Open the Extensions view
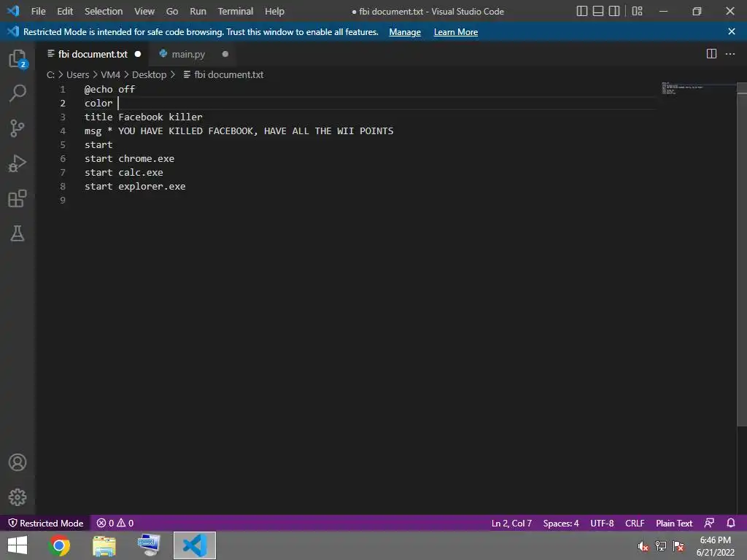Image resolution: width=747 pixels, height=560 pixels. tap(18, 198)
